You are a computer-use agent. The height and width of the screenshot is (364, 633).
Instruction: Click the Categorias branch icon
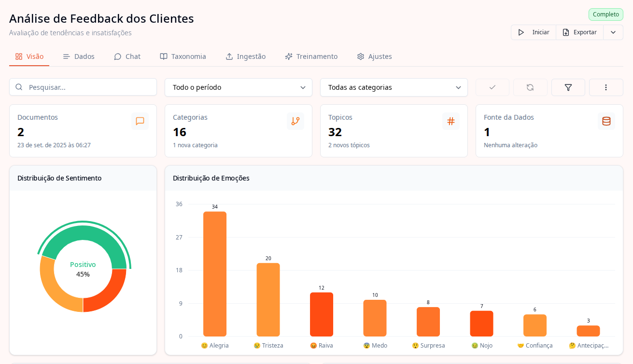tap(295, 121)
